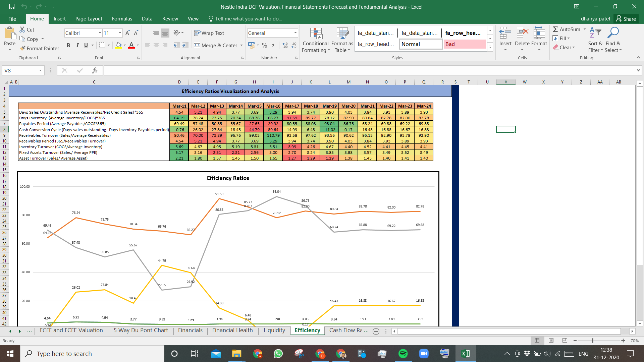Apply the Bad cell style
Image resolution: width=644 pixels, height=362 pixels.
point(465,44)
